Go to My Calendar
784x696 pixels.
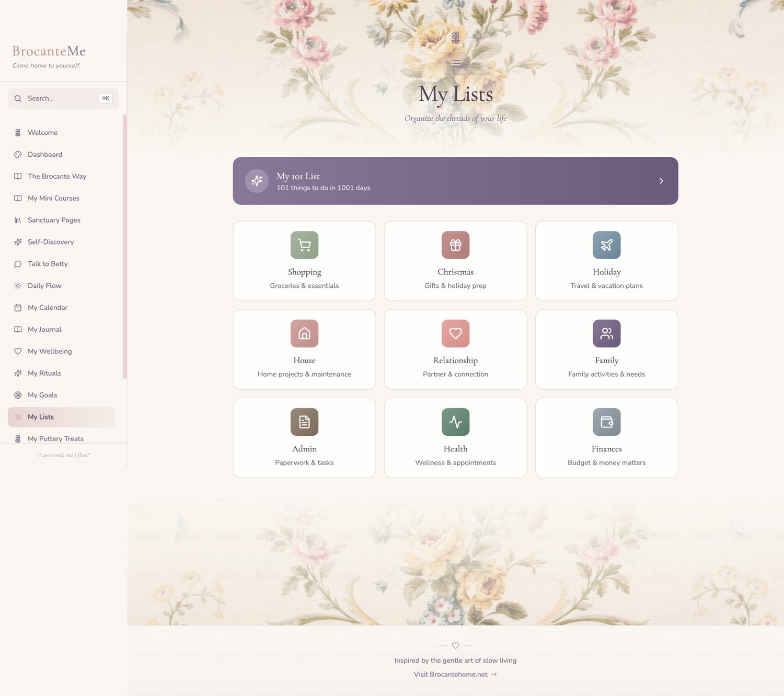click(61, 308)
